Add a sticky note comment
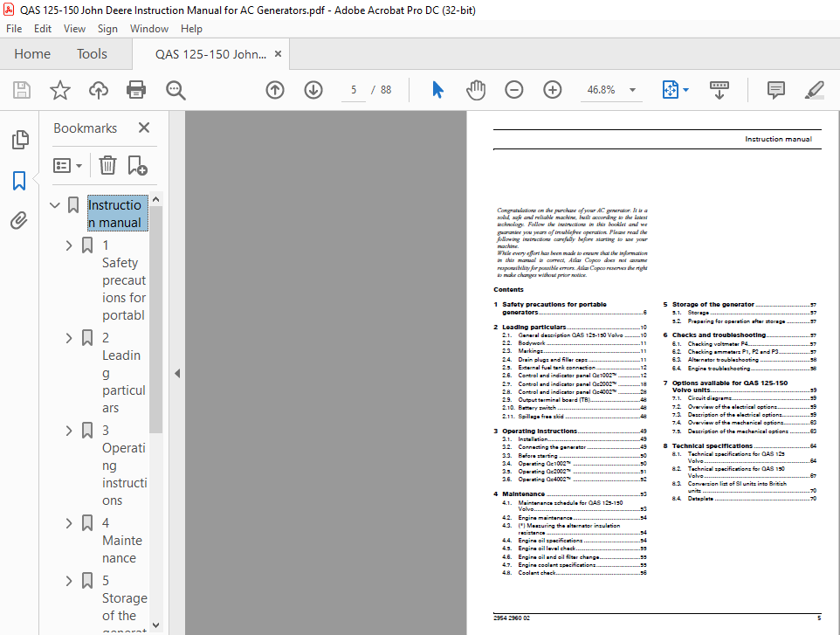 coord(775,89)
